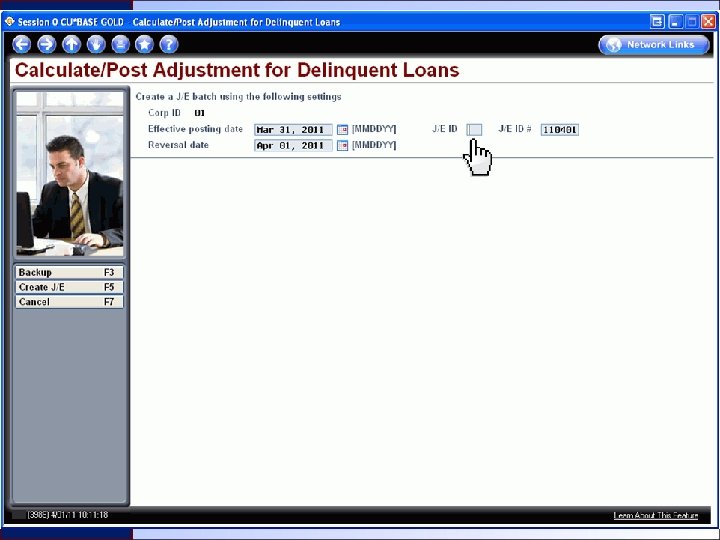Image resolution: width=720 pixels, height=540 pixels.
Task: Click the first title bar window-mode icon
Action: click(x=657, y=22)
